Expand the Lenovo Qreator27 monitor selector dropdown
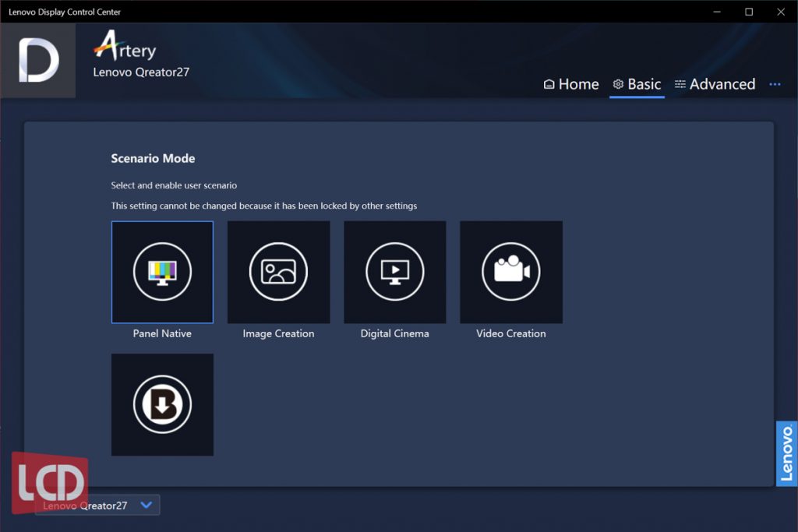This screenshot has width=798, height=532. (147, 505)
